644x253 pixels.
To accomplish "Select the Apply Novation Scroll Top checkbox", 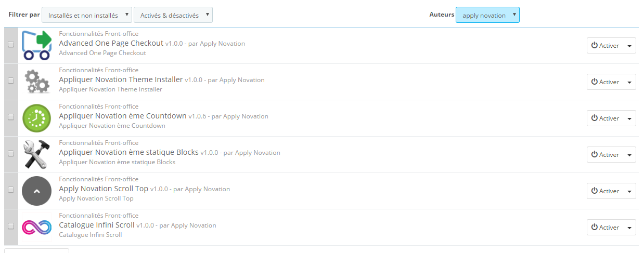I will click(11, 190).
